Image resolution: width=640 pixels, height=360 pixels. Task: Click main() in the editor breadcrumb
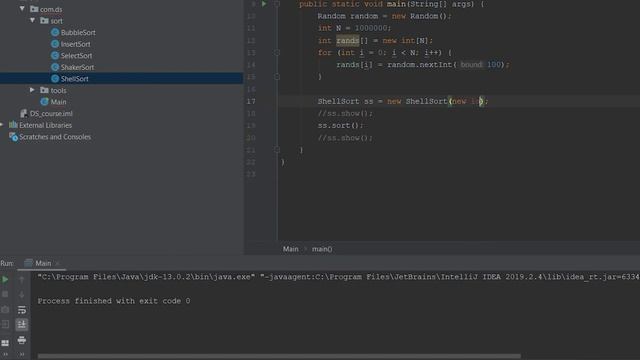[322, 249]
